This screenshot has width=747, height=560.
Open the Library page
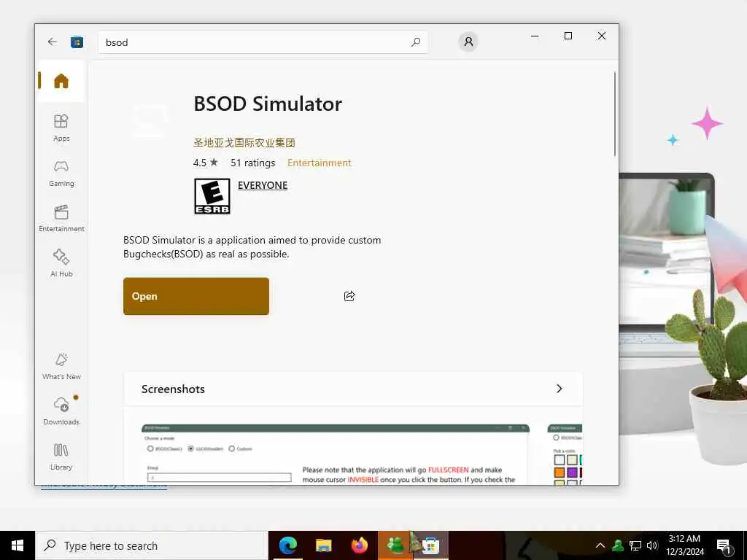[x=61, y=456]
